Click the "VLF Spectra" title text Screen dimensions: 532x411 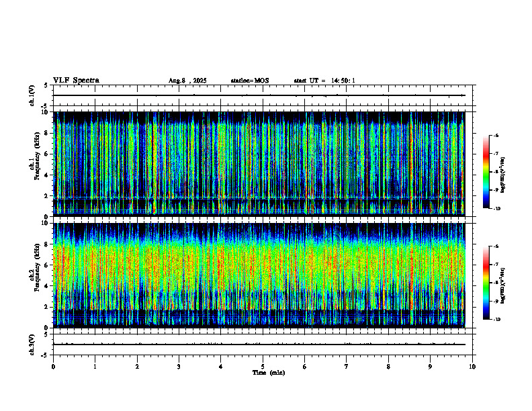tap(76, 81)
